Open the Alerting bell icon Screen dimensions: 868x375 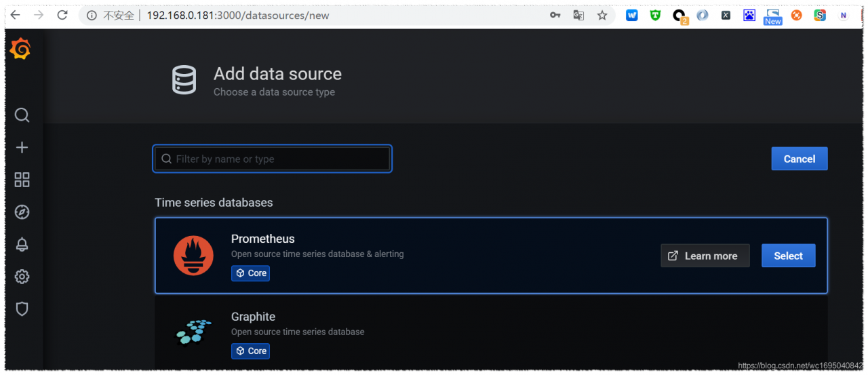click(22, 245)
